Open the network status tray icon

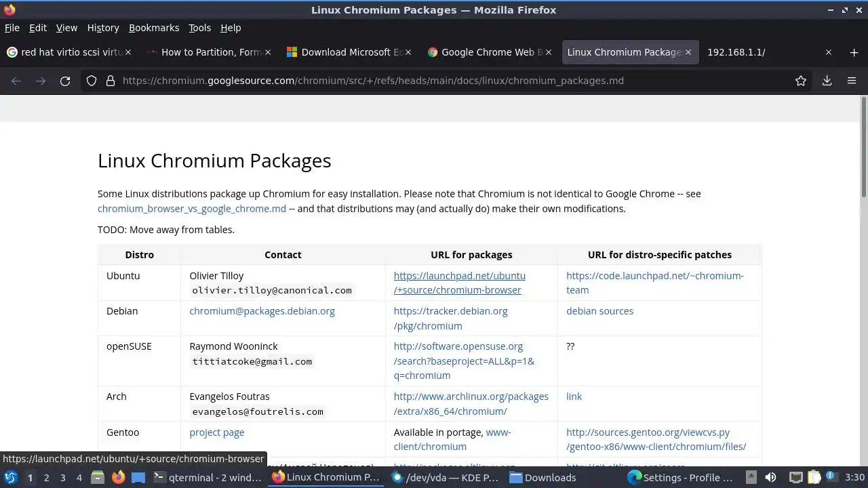(x=796, y=477)
